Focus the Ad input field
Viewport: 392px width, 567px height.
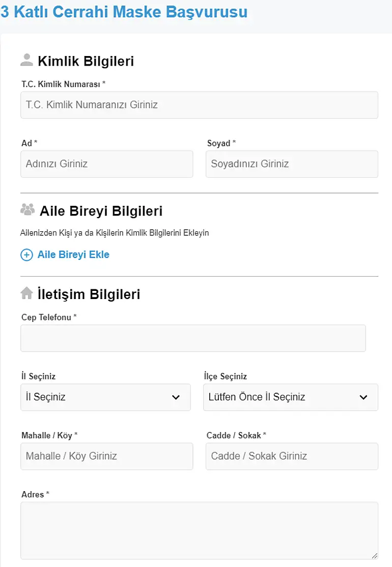click(107, 164)
